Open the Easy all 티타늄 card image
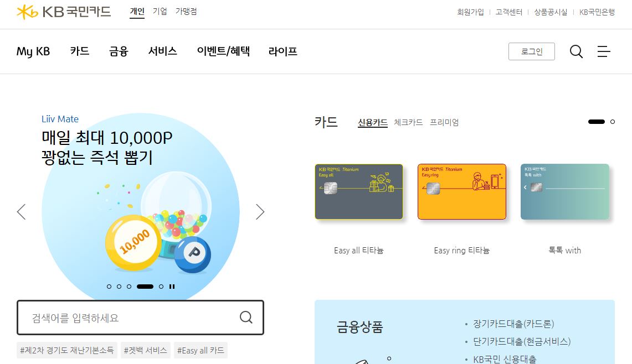Viewport: 632px width, 364px height. [359, 191]
